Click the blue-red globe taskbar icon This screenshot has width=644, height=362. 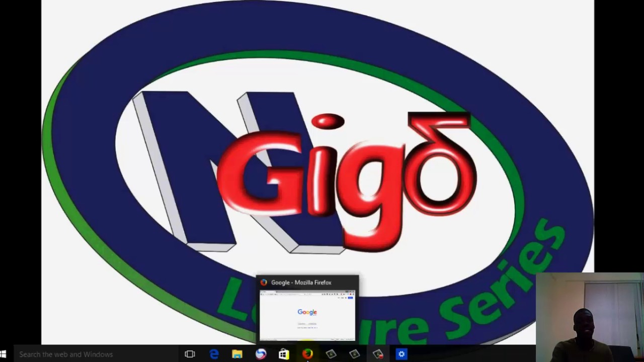(x=261, y=354)
